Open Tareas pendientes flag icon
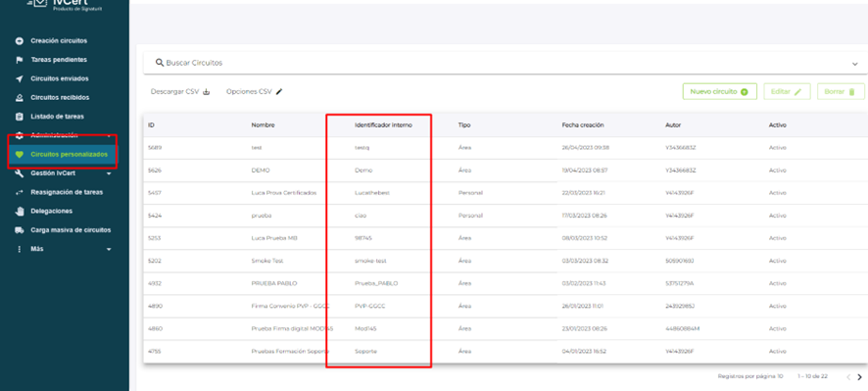The width and height of the screenshot is (868, 391). [x=20, y=60]
